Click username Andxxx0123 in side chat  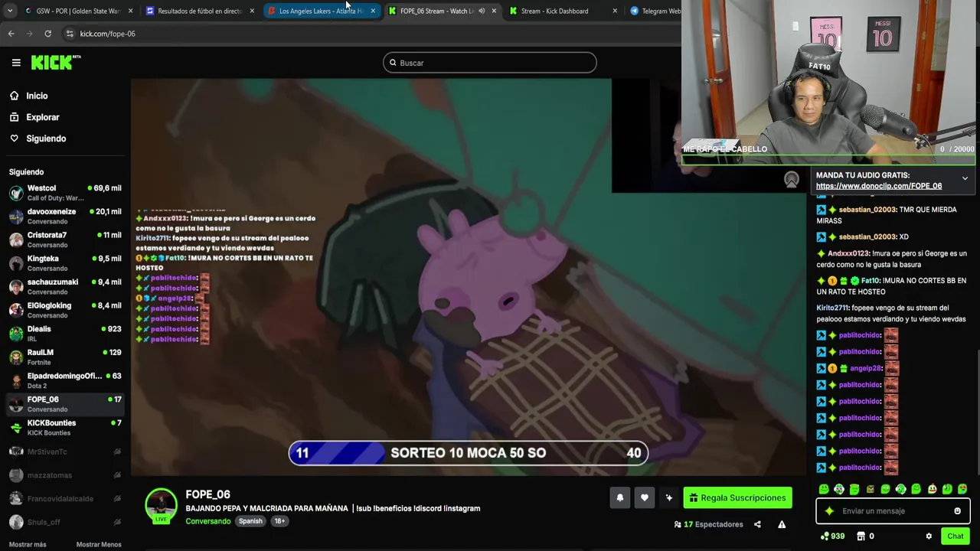[x=848, y=253]
